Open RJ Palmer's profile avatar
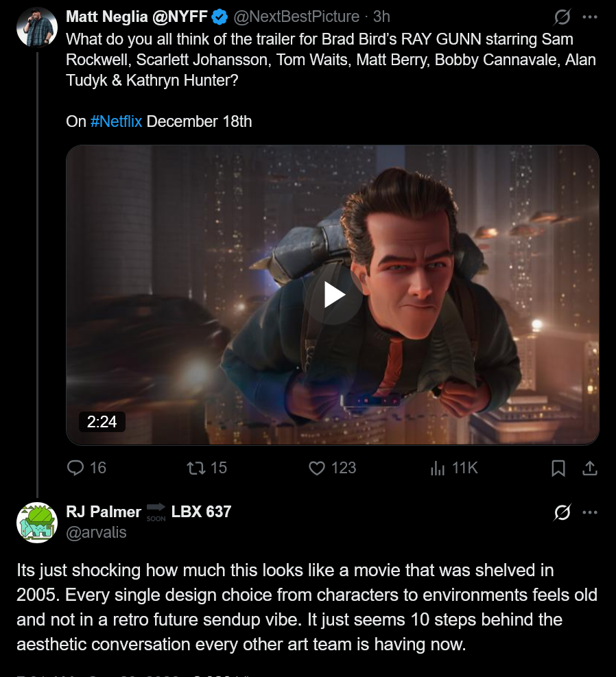Viewport: 616px width, 677px height. point(37,523)
